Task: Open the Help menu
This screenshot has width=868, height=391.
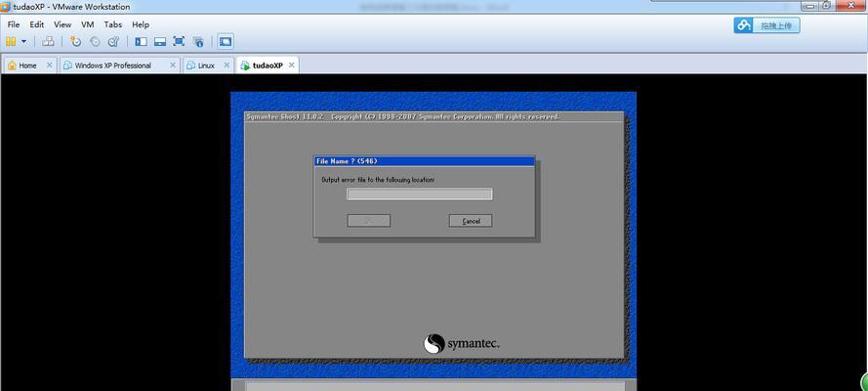Action: pos(141,24)
